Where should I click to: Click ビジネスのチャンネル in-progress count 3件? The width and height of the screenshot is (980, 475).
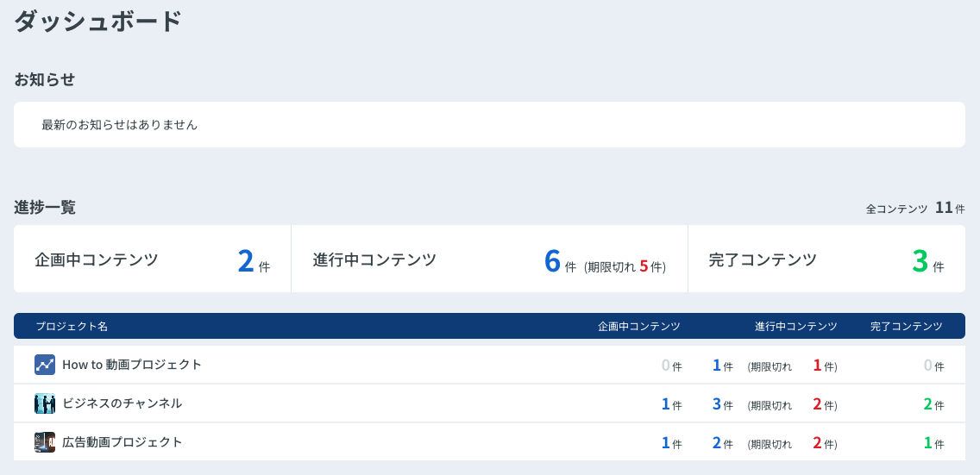pyautogui.click(x=723, y=404)
